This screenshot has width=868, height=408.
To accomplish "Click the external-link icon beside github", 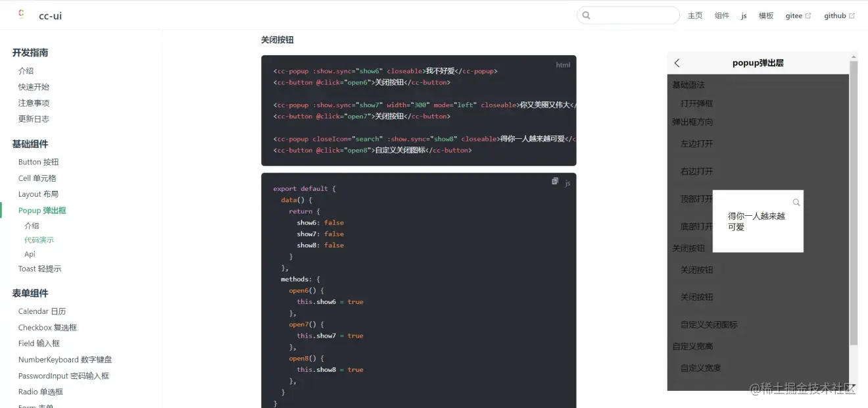I will pyautogui.click(x=852, y=15).
